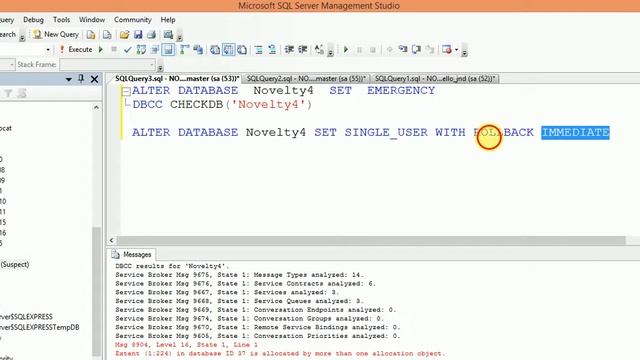The width and height of the screenshot is (640, 360).
Task: Open the Debug menu
Action: tap(33, 20)
